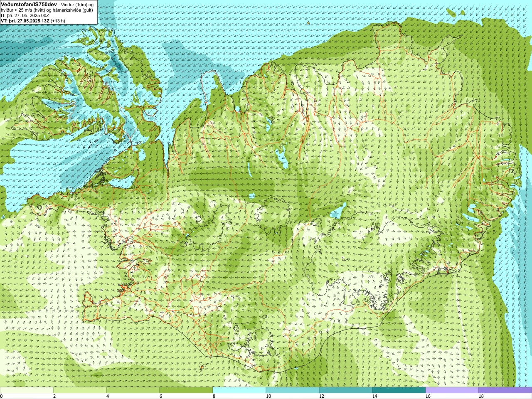Pick the 12–14 m/s teal legend swatch
The height and width of the screenshot is (399, 532).
click(346, 390)
